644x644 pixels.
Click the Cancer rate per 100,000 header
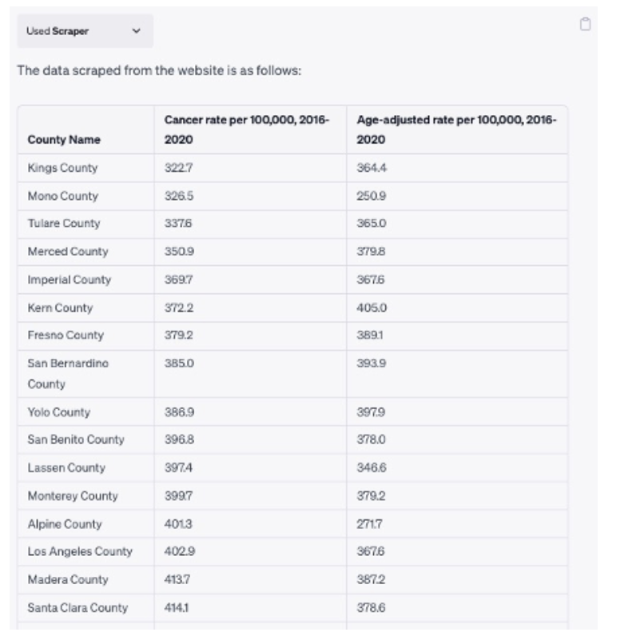click(x=247, y=129)
